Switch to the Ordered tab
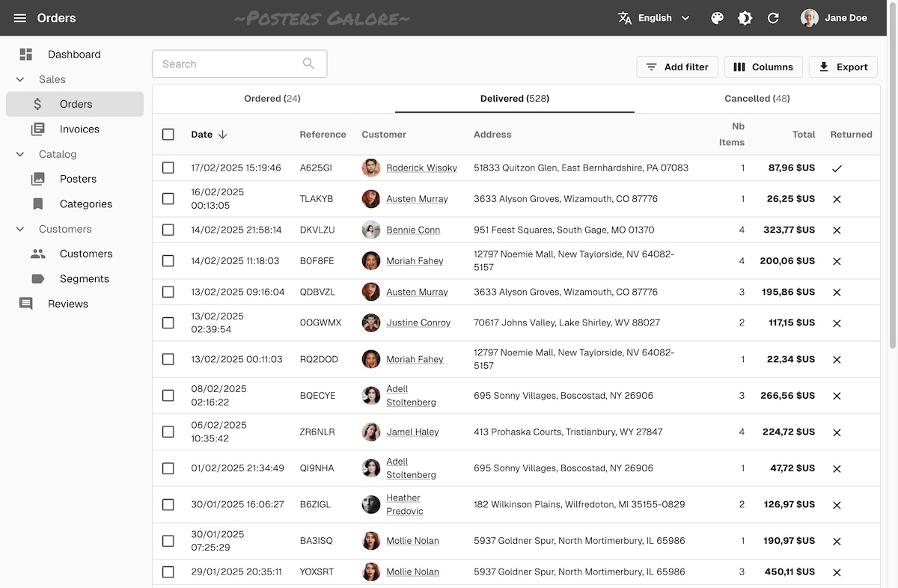The image size is (898, 588). (272, 99)
